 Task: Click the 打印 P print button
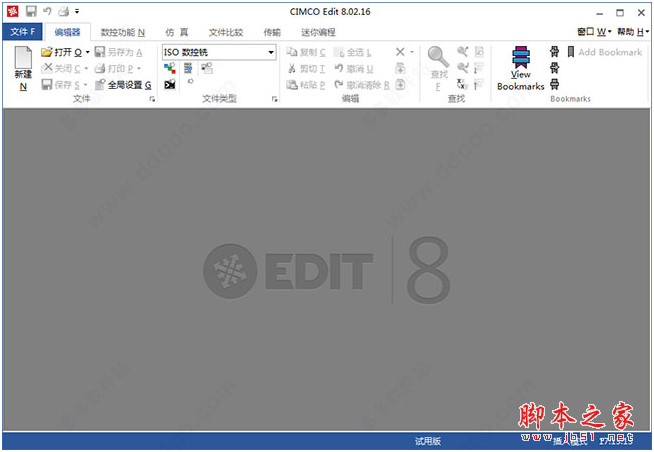114,68
